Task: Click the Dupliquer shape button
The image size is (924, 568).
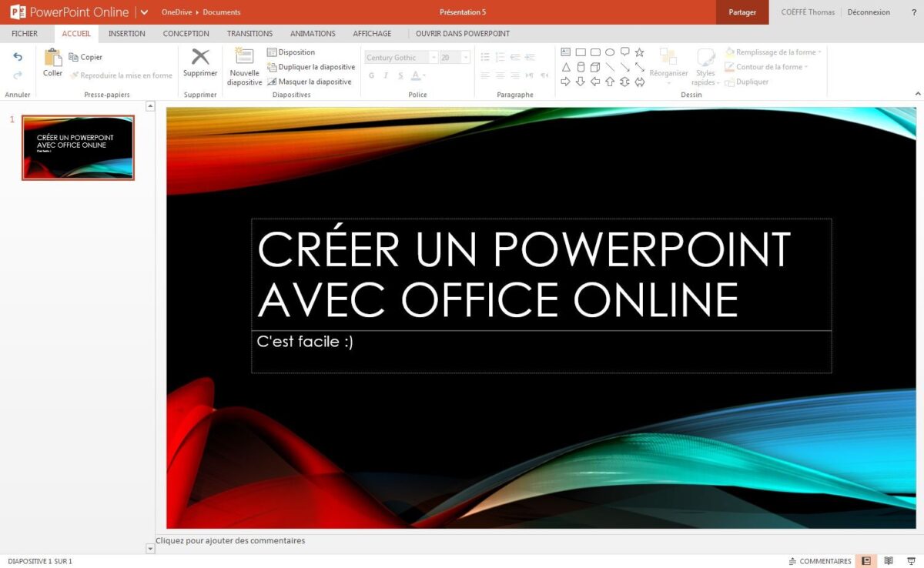Action: [x=747, y=82]
